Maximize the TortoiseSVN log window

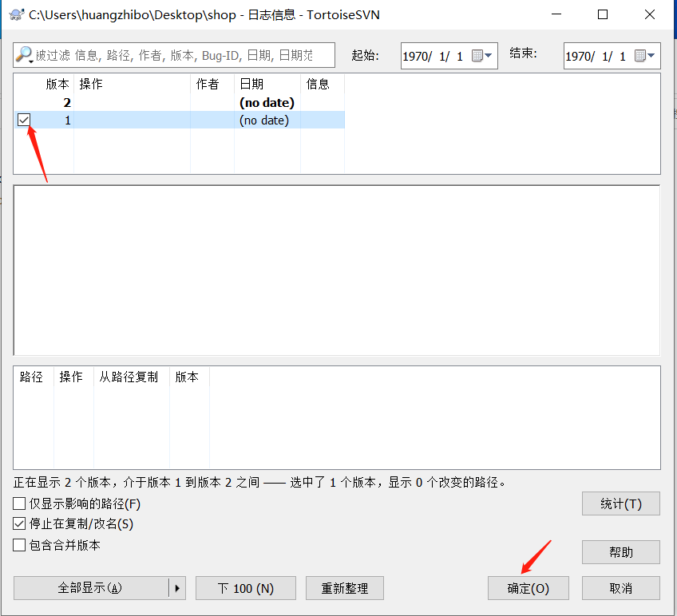[603, 14]
